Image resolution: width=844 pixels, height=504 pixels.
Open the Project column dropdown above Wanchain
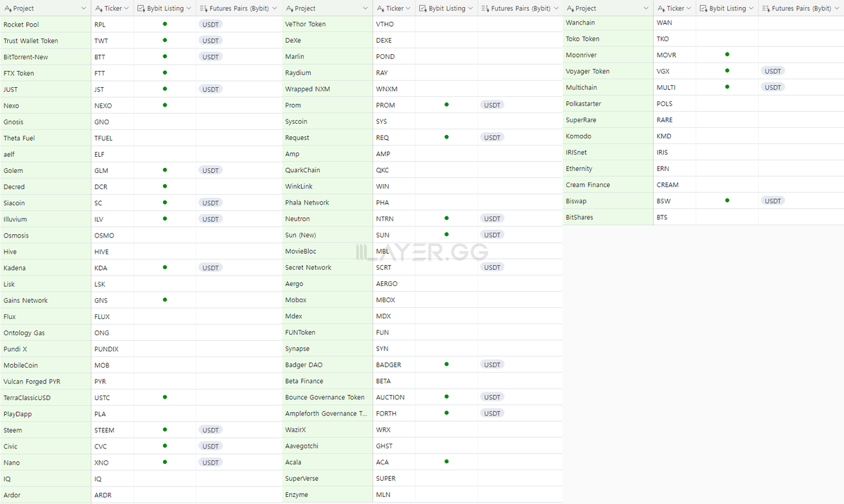[646, 8]
